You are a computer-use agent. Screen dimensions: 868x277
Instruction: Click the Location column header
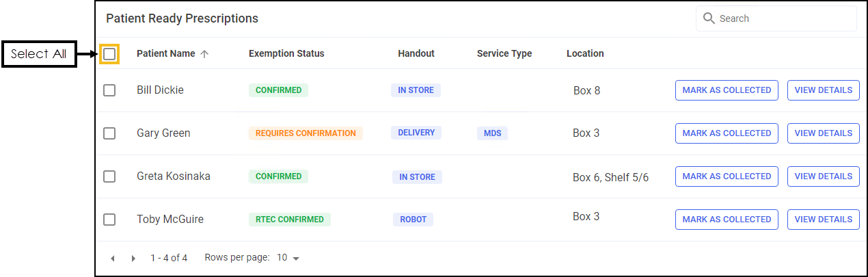[585, 53]
